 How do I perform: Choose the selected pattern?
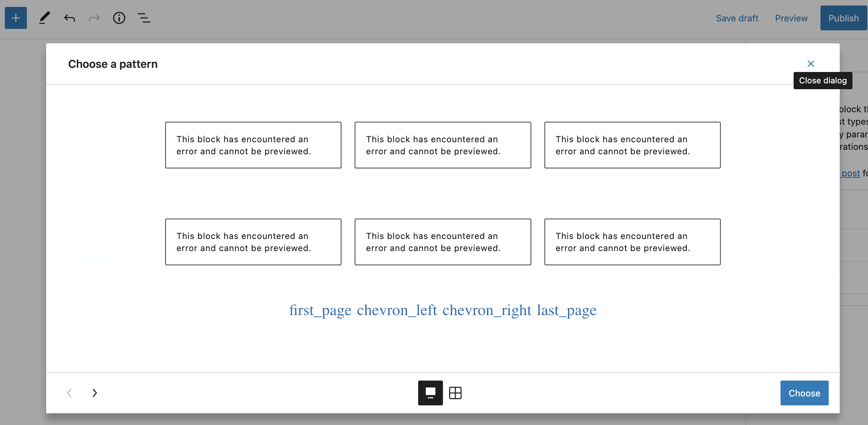click(804, 393)
